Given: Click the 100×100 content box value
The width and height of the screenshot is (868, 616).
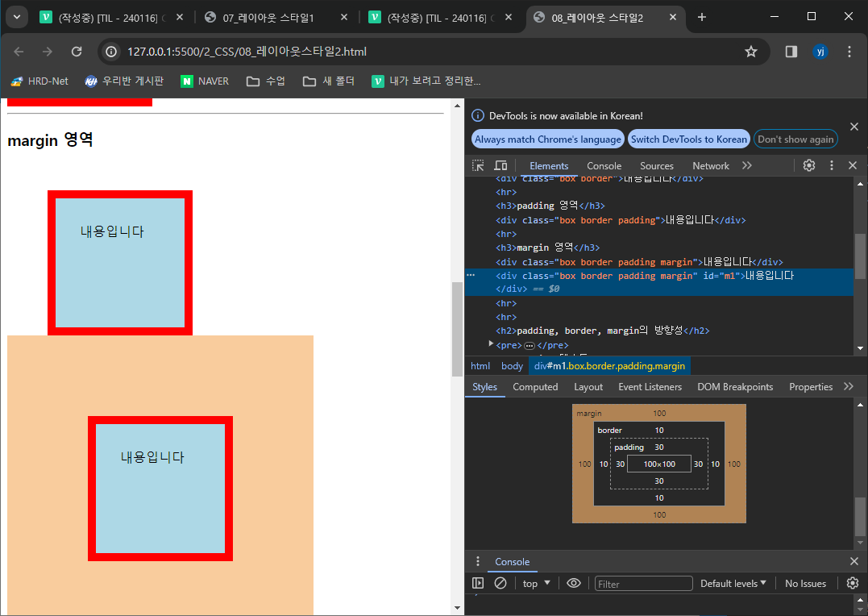Looking at the screenshot, I should pos(658,464).
